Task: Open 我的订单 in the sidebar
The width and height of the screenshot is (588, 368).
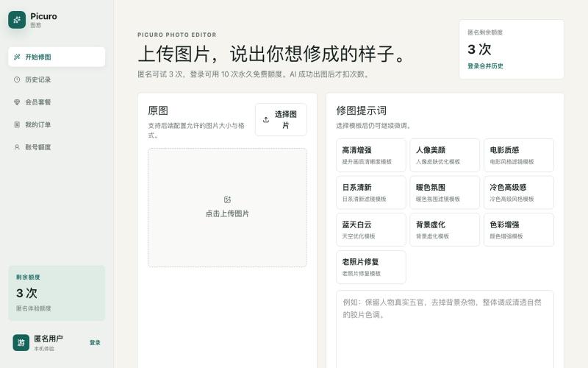Action: click(x=57, y=124)
